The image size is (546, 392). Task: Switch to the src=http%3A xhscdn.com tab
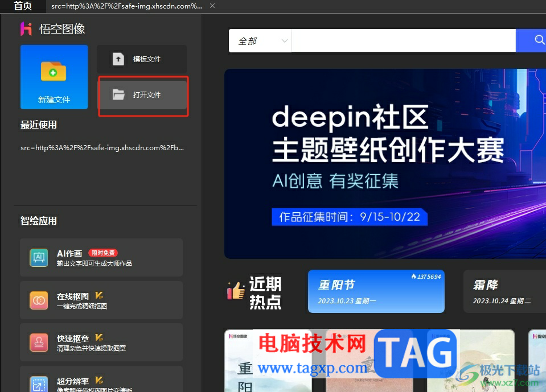127,6
